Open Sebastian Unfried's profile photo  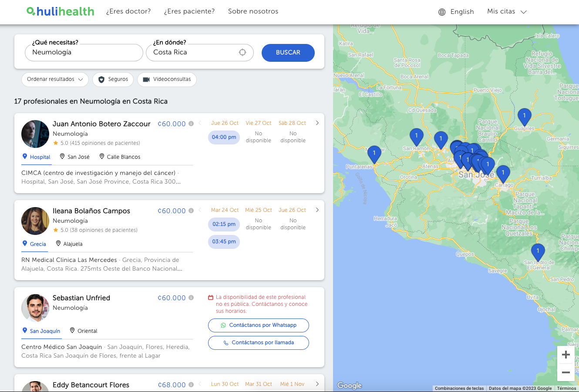click(35, 308)
